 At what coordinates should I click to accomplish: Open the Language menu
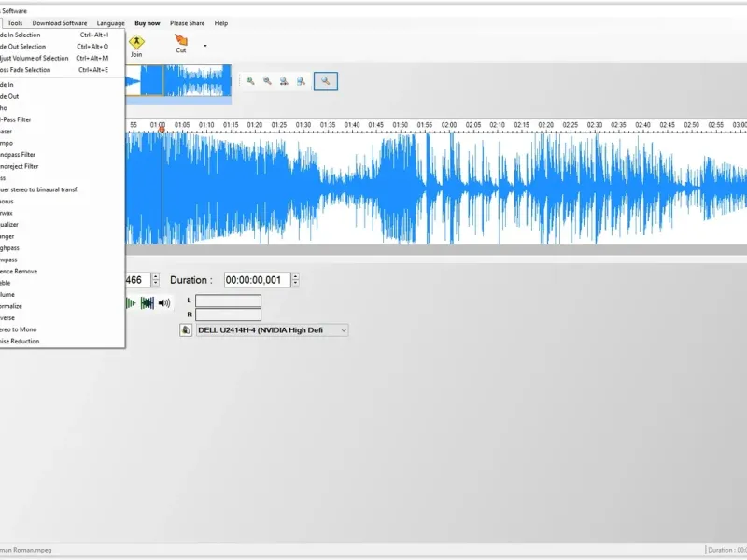110,22
